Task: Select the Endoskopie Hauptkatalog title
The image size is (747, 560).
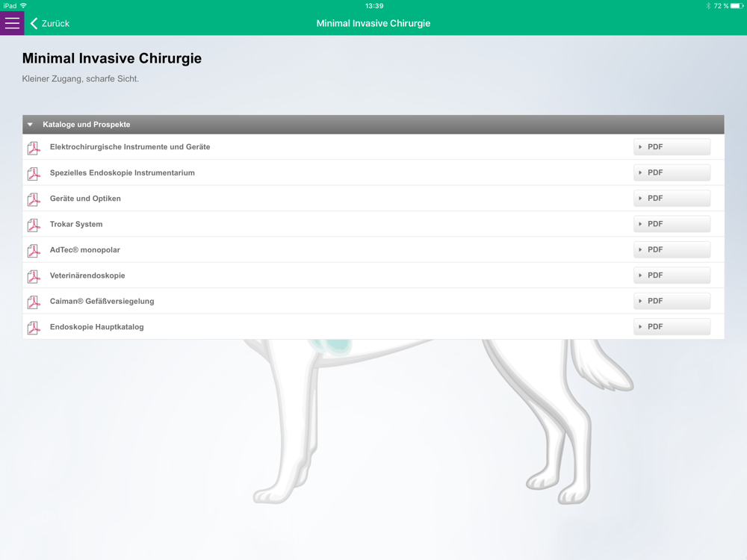Action: pyautogui.click(x=96, y=327)
